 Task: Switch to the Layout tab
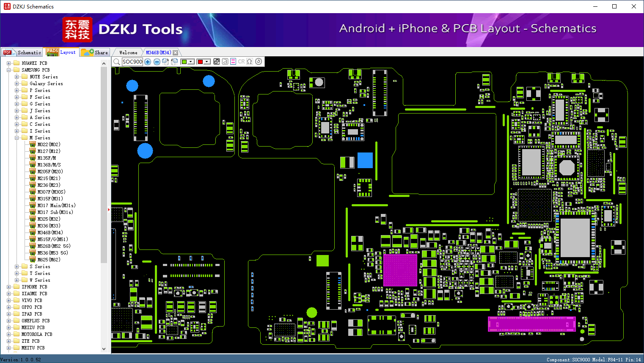(61, 52)
